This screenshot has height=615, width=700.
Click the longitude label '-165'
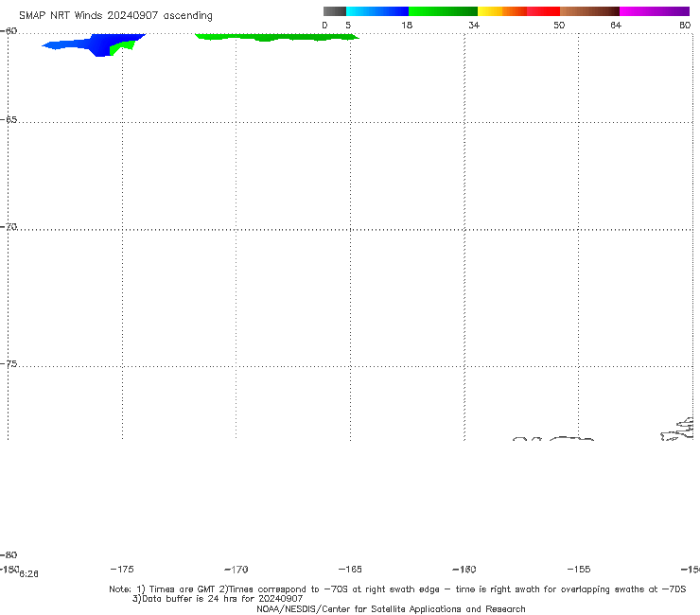tap(350, 569)
